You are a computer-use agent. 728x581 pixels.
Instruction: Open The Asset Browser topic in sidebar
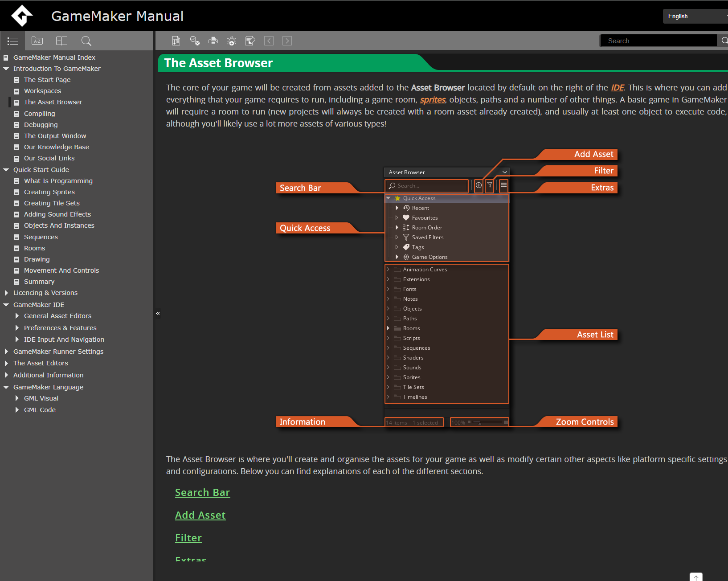[53, 102]
